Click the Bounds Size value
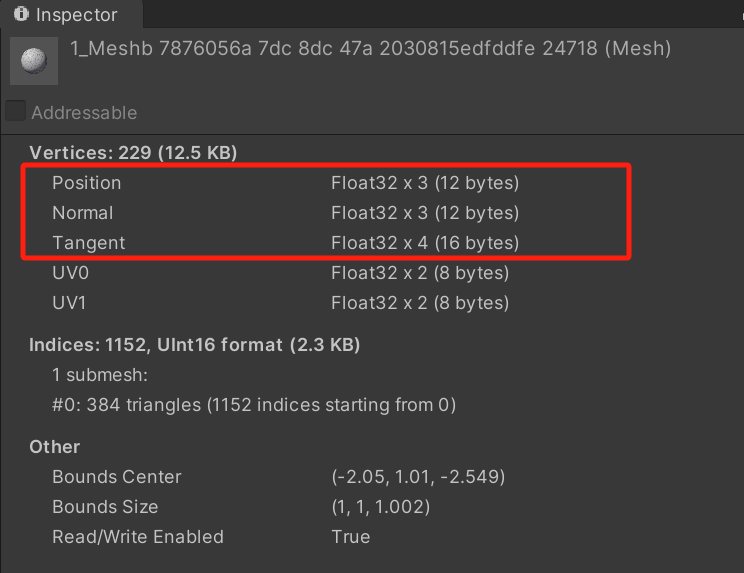744x573 pixels. pyautogui.click(x=381, y=507)
